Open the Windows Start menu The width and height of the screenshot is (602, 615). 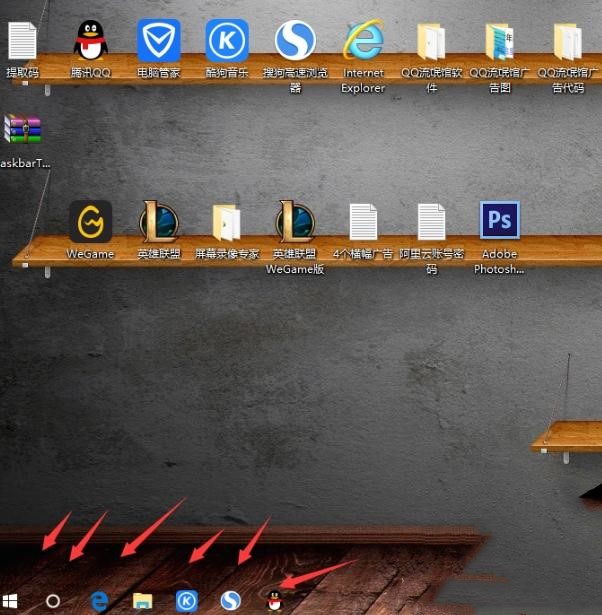[x=10, y=601]
